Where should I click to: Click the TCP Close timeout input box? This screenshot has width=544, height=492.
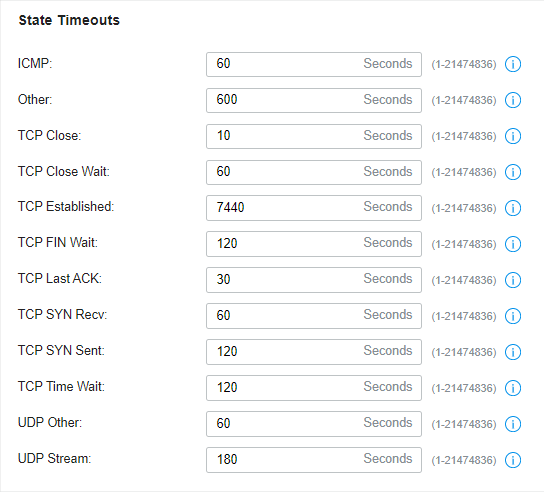314,136
